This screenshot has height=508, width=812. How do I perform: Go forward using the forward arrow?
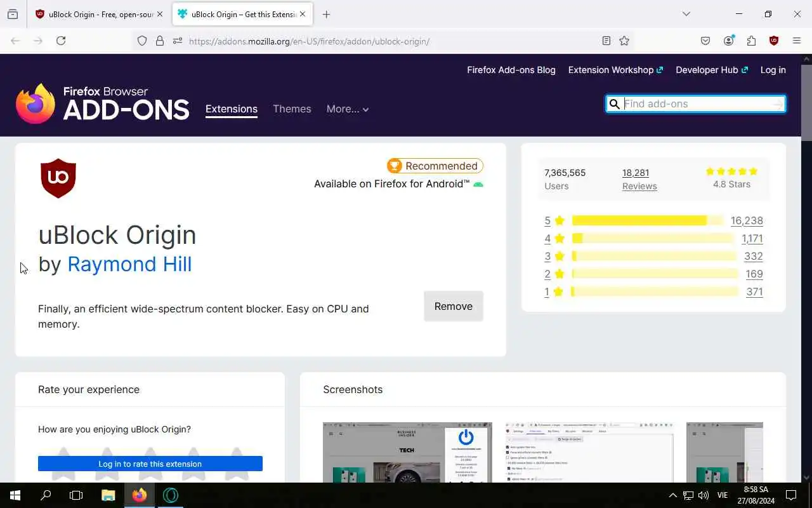click(x=38, y=41)
